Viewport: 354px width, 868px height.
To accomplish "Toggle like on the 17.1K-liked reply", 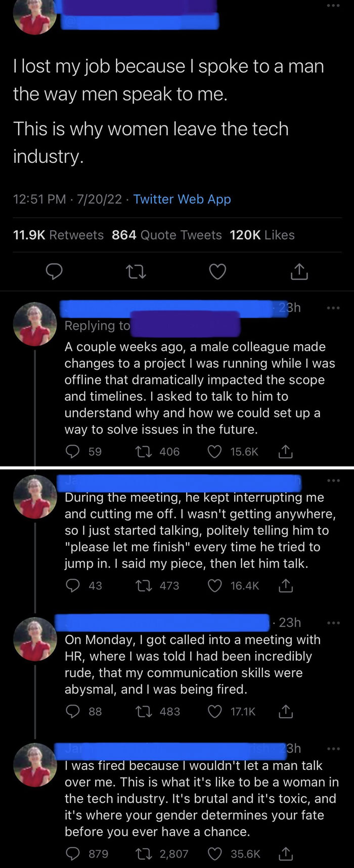I will coord(215,711).
